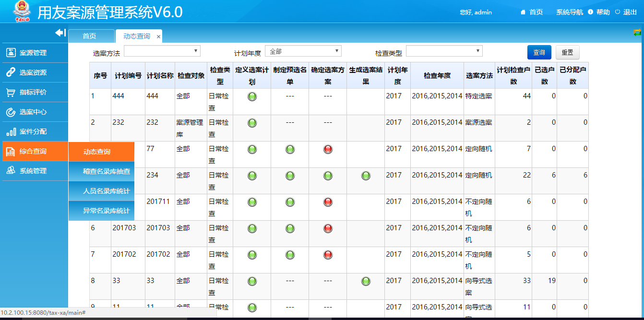This screenshot has width=644, height=320.
Task: Click the tax emblem logo in the header
Action: 22,12
